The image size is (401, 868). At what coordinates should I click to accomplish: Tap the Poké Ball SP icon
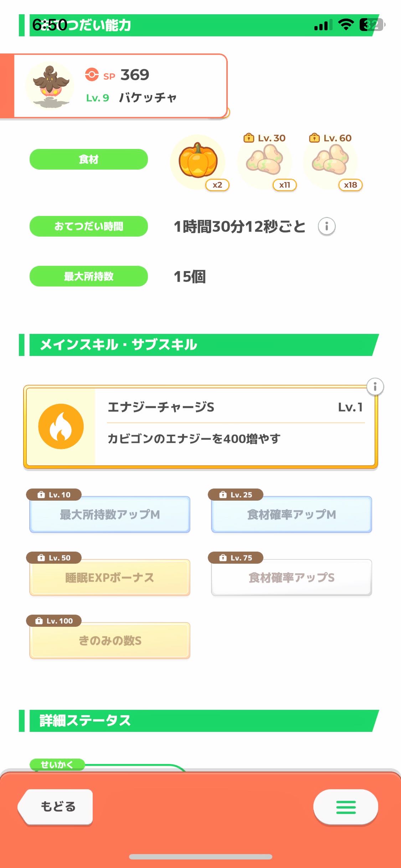(x=92, y=75)
